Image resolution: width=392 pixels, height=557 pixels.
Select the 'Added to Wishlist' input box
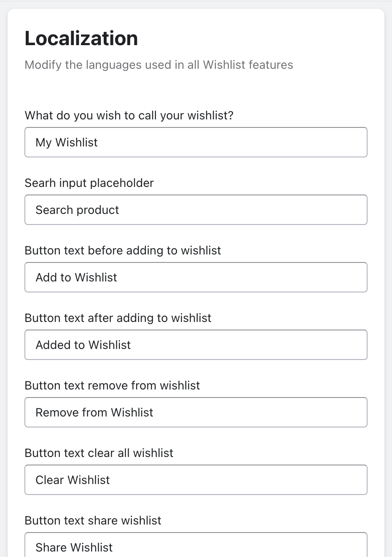(196, 345)
